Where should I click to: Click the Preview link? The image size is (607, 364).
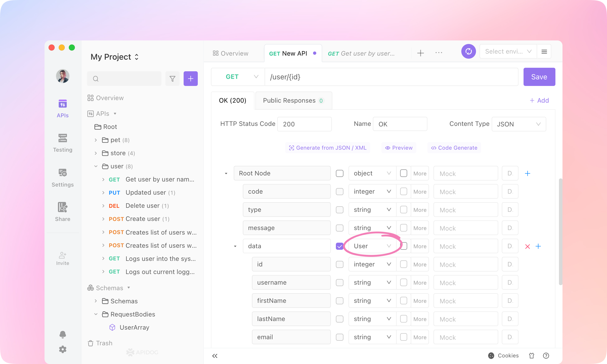(399, 148)
